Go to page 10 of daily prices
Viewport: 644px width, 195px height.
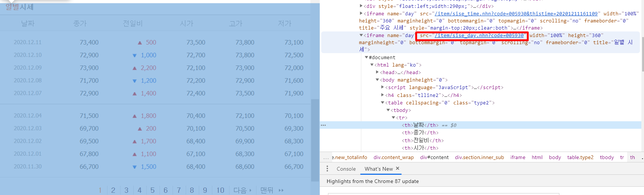220,190
